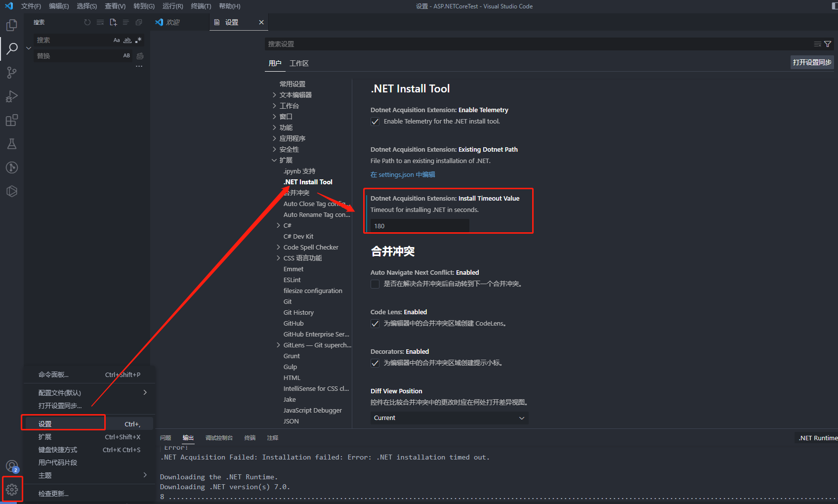Open Extensions view icon in activity bar
The height and width of the screenshot is (504, 838).
12,120
